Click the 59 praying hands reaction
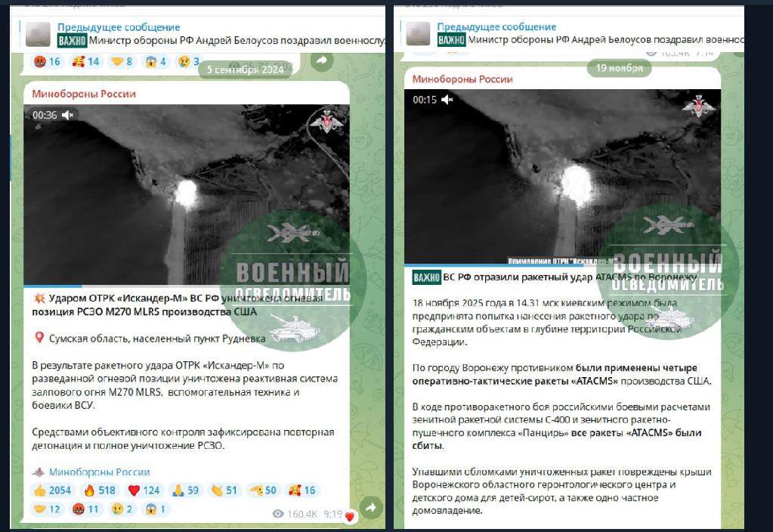Image resolution: width=773 pixels, height=532 pixels. (185, 490)
